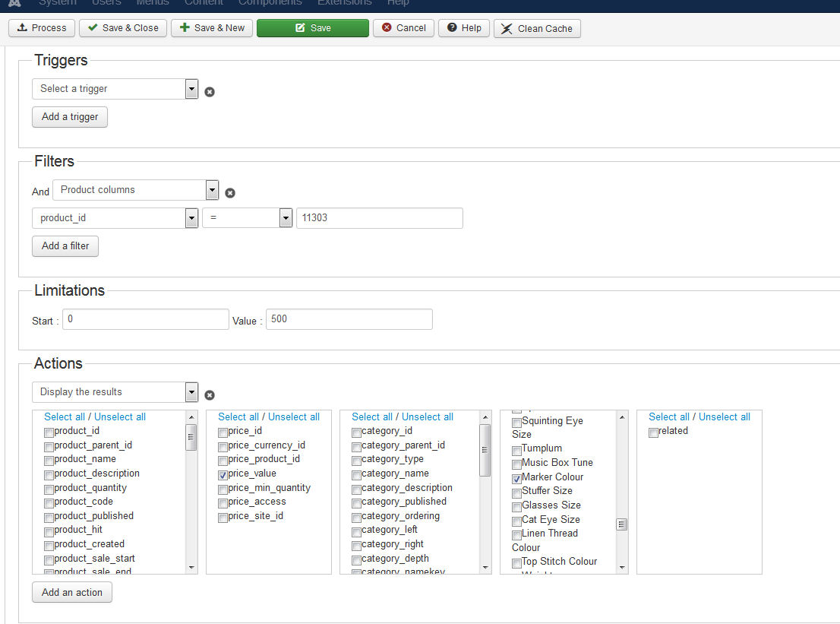The width and height of the screenshot is (840, 624).
Task: Click the Process upload button
Action: [x=42, y=28]
